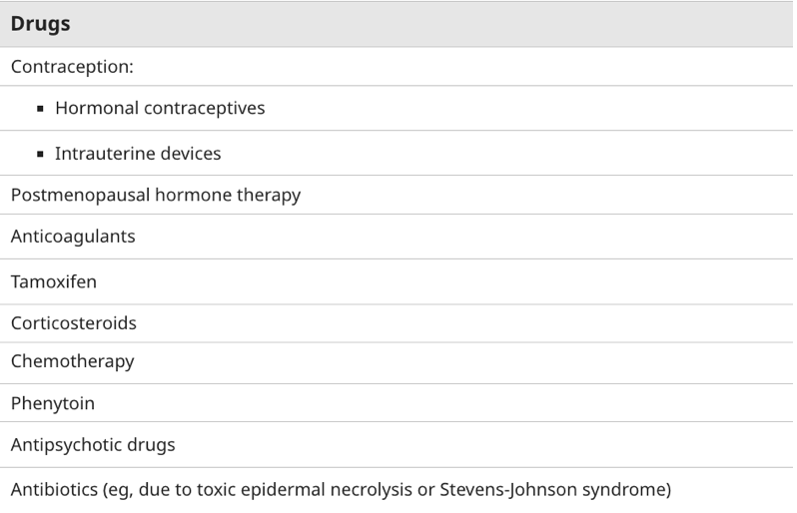Click the "Tamoxifen" entry
Image resolution: width=797 pixels, height=513 pixels.
pos(54,281)
